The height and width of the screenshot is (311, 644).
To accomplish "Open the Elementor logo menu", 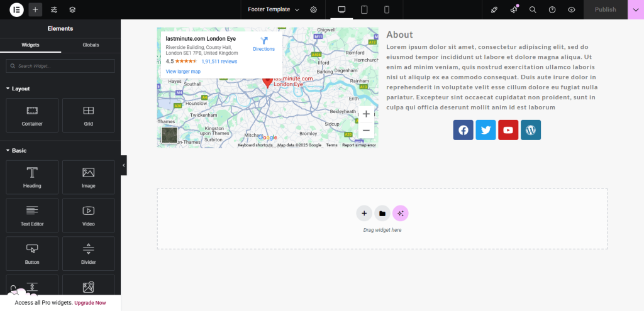I will [x=16, y=9].
